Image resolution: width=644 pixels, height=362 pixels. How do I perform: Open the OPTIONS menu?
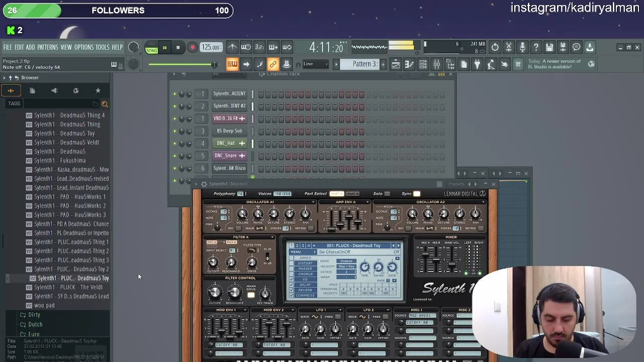tap(84, 47)
